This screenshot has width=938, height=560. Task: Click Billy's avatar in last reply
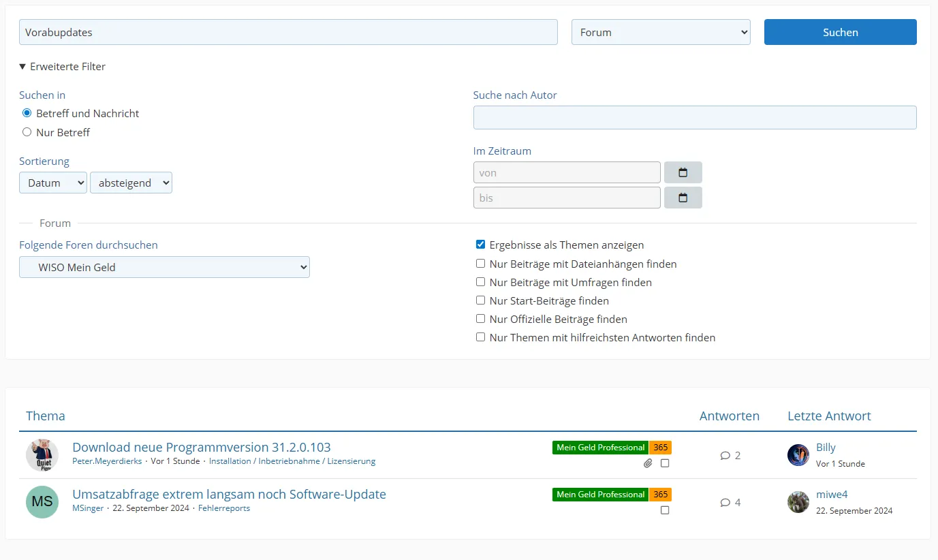(798, 455)
